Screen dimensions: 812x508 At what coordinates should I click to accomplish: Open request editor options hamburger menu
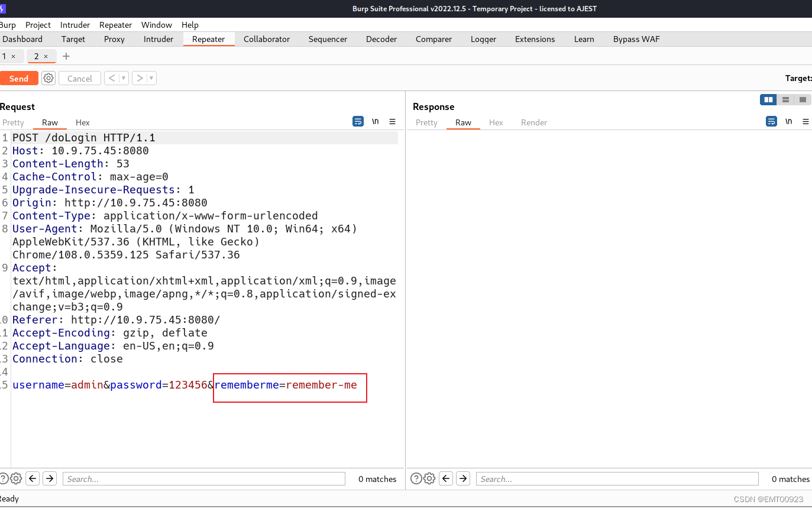point(392,121)
